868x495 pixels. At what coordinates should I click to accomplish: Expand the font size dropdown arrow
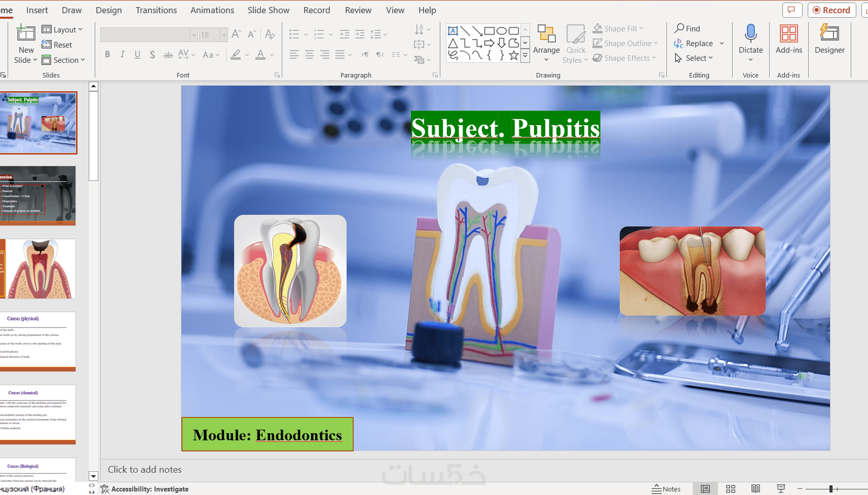[x=224, y=35]
